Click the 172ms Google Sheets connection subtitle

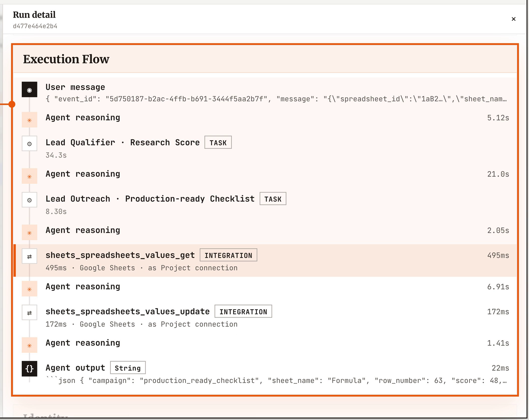[x=142, y=324]
